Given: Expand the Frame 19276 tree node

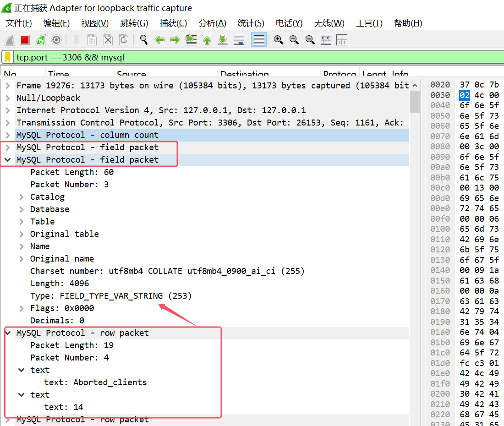Looking at the screenshot, I should (x=8, y=86).
